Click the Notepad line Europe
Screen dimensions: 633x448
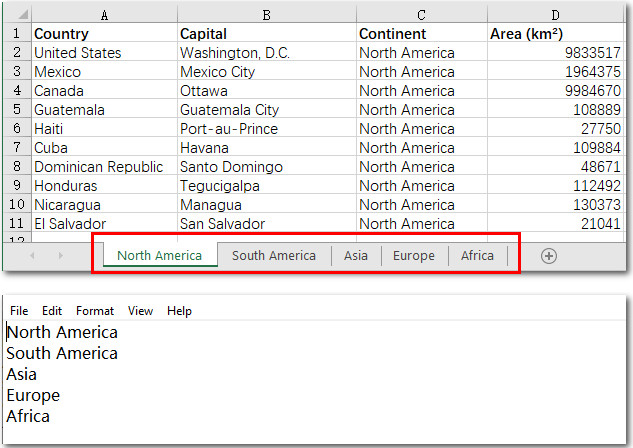click(33, 395)
